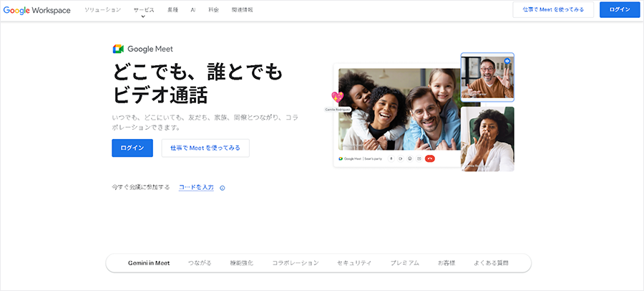The height and width of the screenshot is (291, 644).
Task: Click the blue ログイン button below headline
Action: tap(132, 148)
